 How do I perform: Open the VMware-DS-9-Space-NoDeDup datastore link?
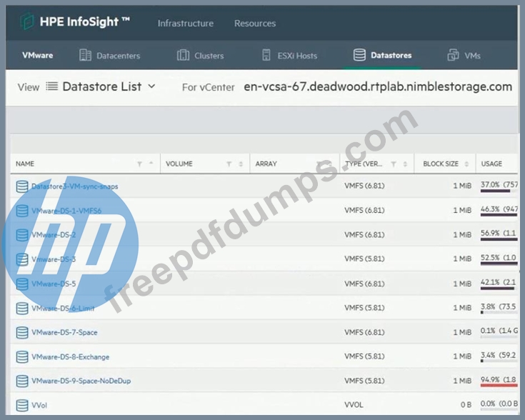click(x=81, y=381)
